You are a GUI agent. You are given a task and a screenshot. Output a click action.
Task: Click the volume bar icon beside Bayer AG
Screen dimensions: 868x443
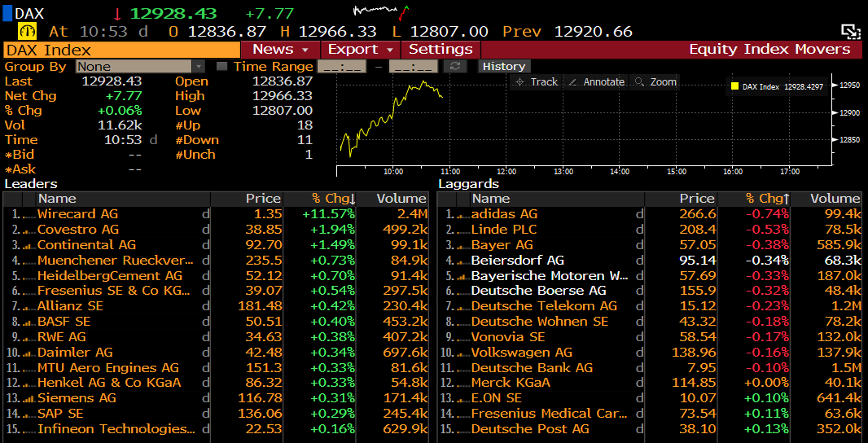click(x=462, y=246)
